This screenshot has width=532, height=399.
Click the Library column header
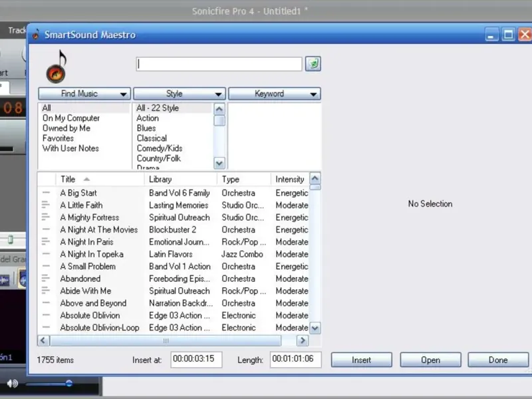click(181, 179)
